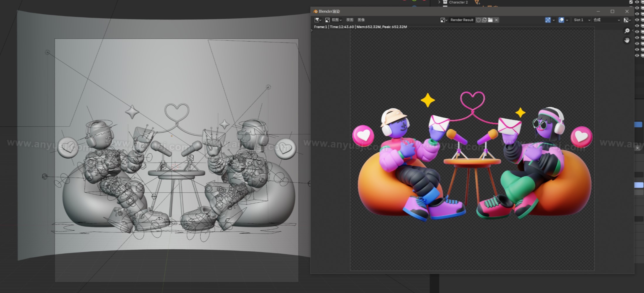This screenshot has height=293, width=644.
Task: Toggle the fake user shield icon
Action: [x=479, y=20]
